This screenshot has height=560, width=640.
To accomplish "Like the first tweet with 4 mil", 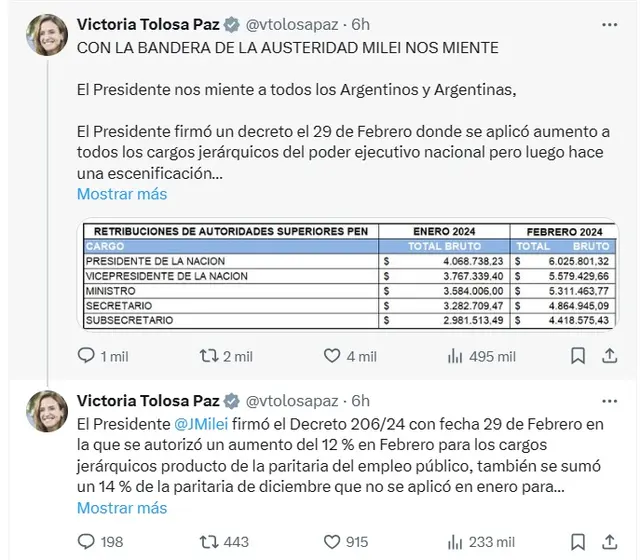I will [332, 356].
